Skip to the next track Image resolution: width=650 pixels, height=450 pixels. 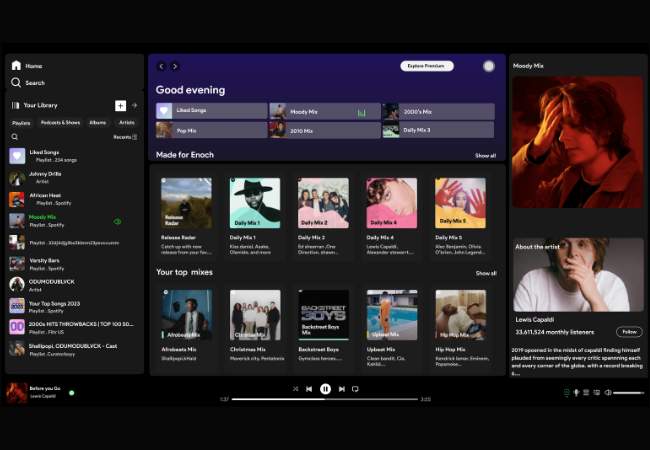click(x=342, y=388)
